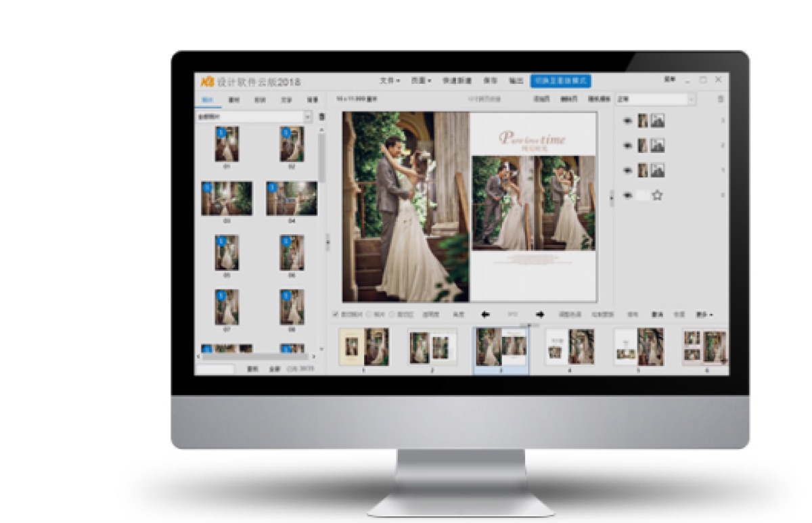Viewport: 812px width, 523px height.
Task: Select the top layer's mask icon
Action: [x=657, y=121]
